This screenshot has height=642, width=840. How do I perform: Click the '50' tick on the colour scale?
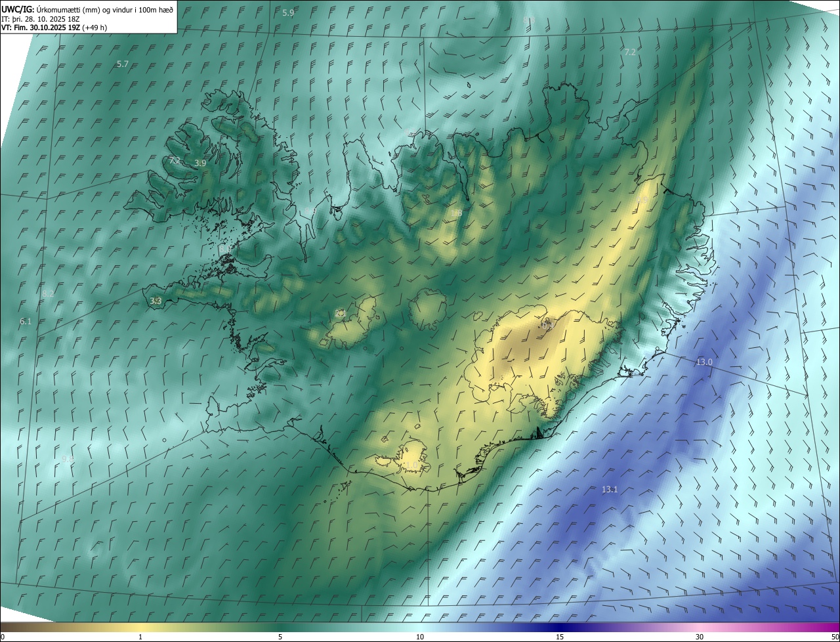click(x=835, y=637)
